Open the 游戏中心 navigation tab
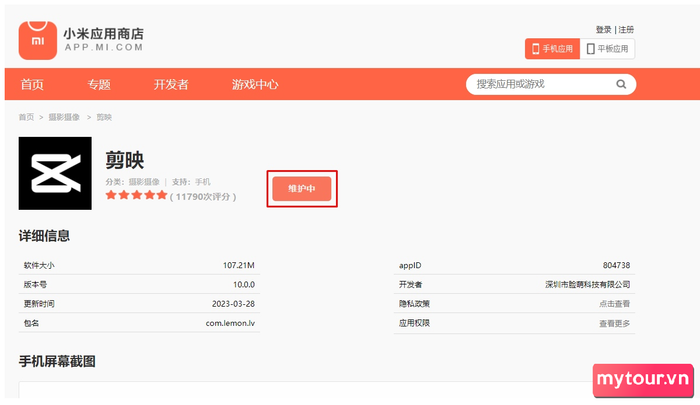The height and width of the screenshot is (405, 700). pos(255,84)
